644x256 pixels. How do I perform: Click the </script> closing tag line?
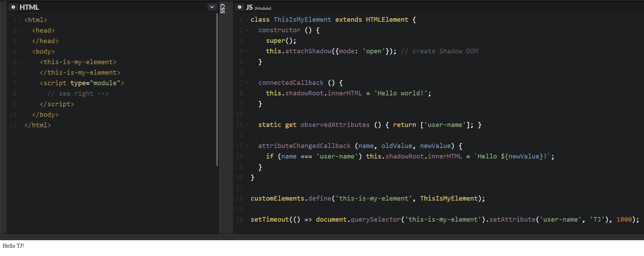point(57,104)
